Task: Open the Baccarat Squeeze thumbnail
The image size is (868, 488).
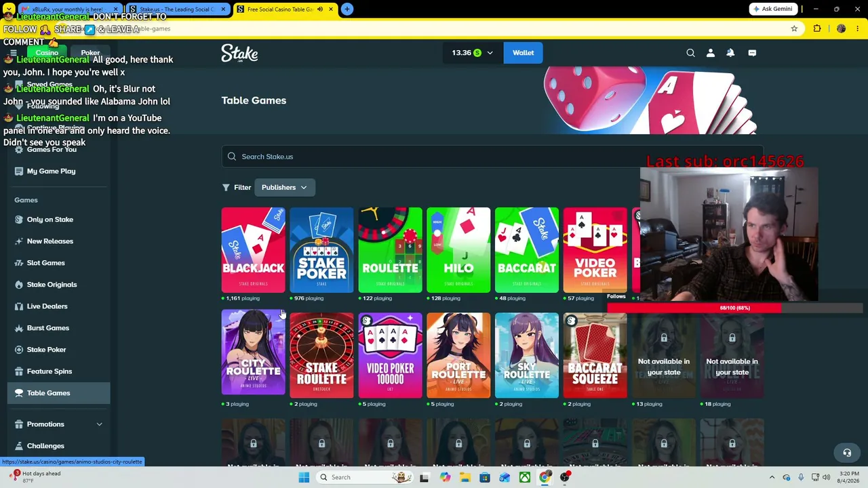Action: point(595,354)
